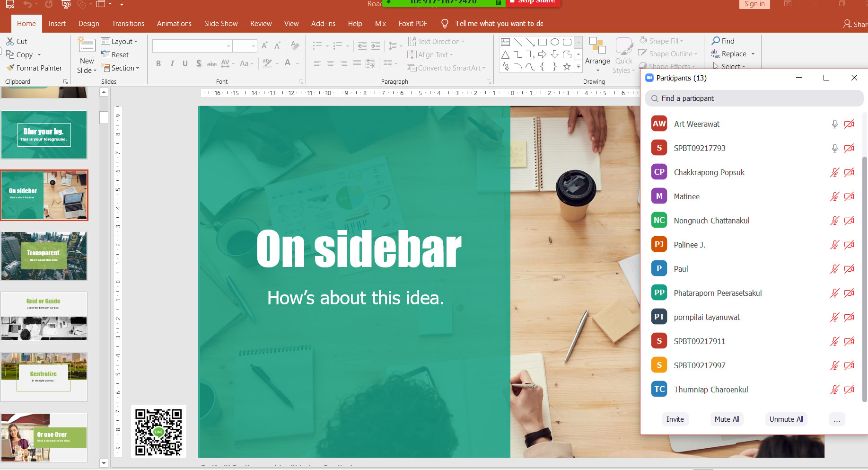Click Convert to SmartArt
This screenshot has width=868, height=470.
point(446,68)
